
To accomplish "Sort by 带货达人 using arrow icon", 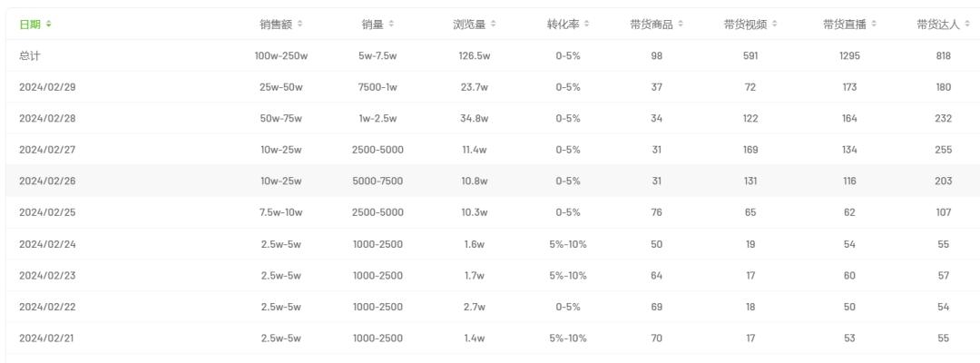I will (967, 25).
